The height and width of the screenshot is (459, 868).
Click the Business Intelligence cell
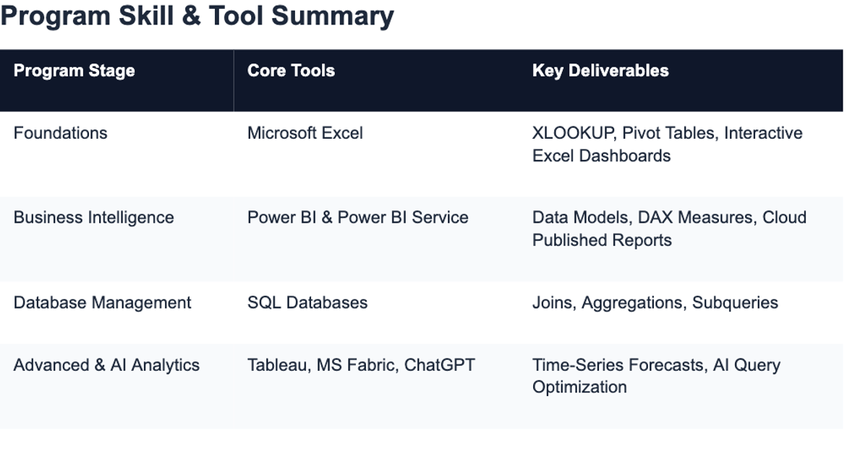tap(116, 239)
